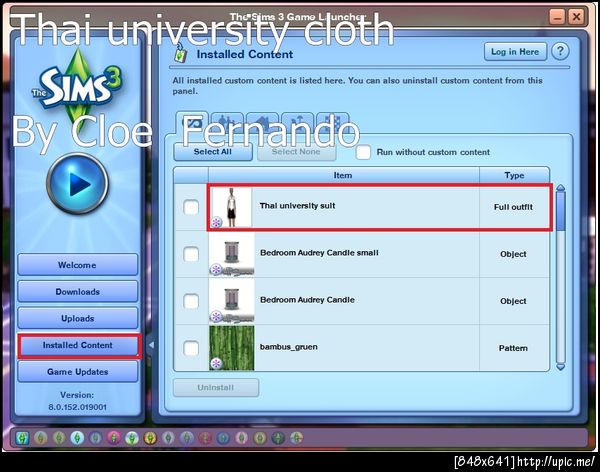600x472 pixels.
Task: Click Log in Here
Action: [515, 52]
